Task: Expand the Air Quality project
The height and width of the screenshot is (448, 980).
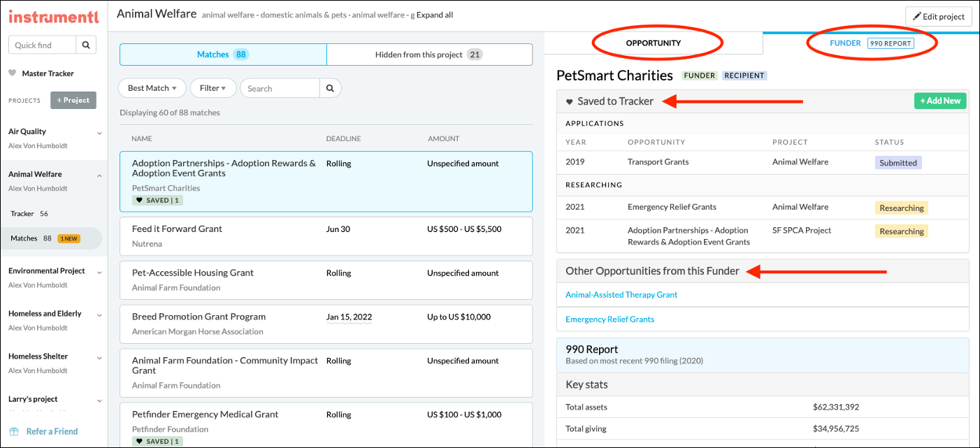Action: click(99, 132)
